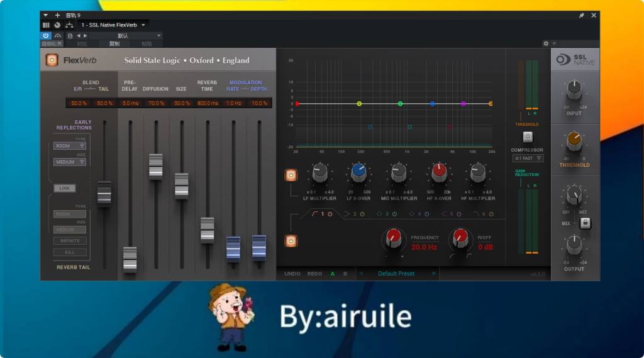
Task: Pin the plugin window
Action: click(582, 15)
